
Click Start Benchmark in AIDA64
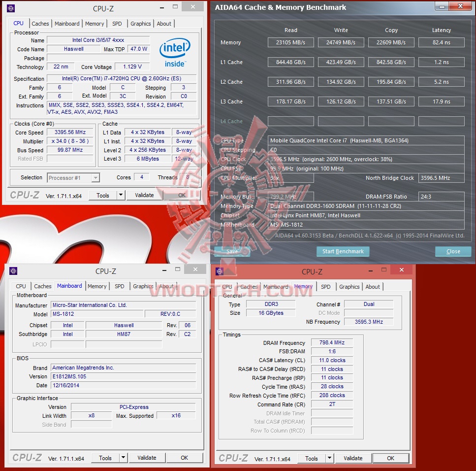pyautogui.click(x=343, y=251)
